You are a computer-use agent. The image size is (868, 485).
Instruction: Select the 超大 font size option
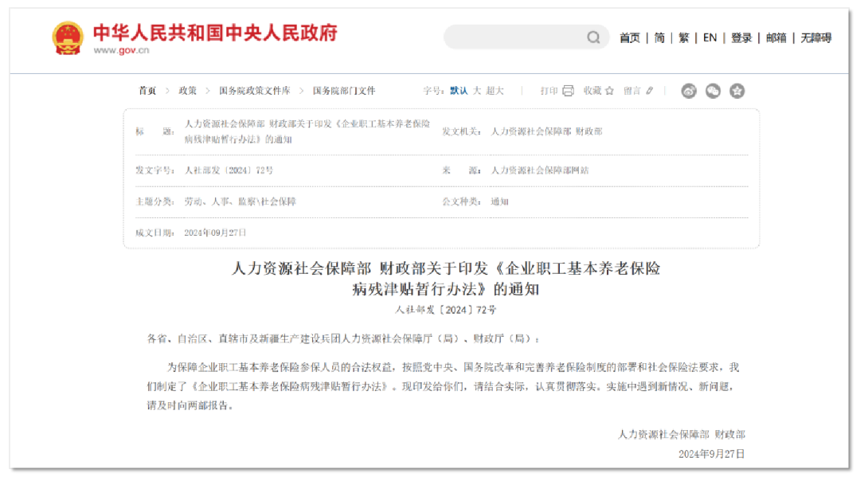[x=493, y=90]
